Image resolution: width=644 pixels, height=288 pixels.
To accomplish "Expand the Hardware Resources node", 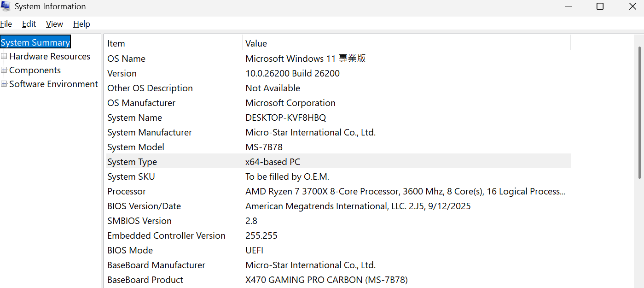I will pyautogui.click(x=4, y=56).
